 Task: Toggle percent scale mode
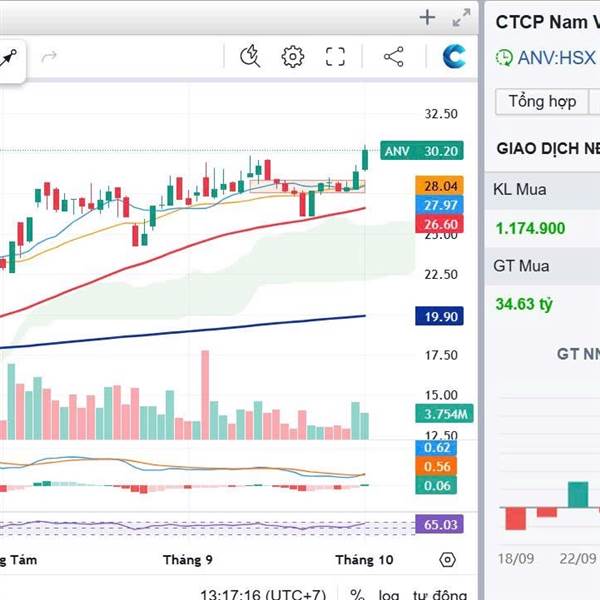pos(357,594)
